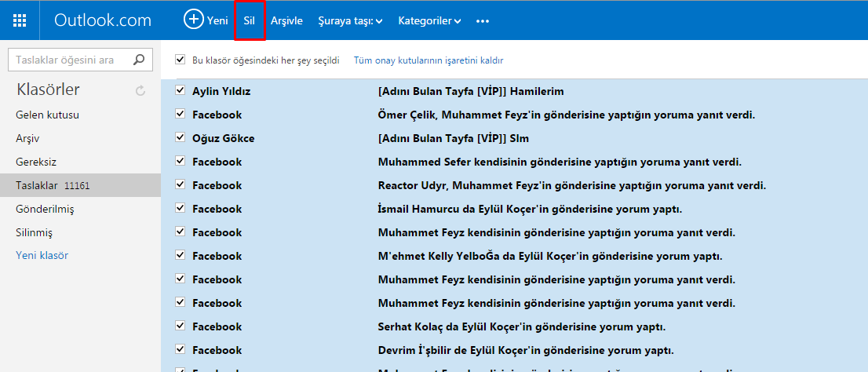Image resolution: width=868 pixels, height=372 pixels.
Task: Open the Ömer Çelik reply notification subject
Action: [567, 115]
